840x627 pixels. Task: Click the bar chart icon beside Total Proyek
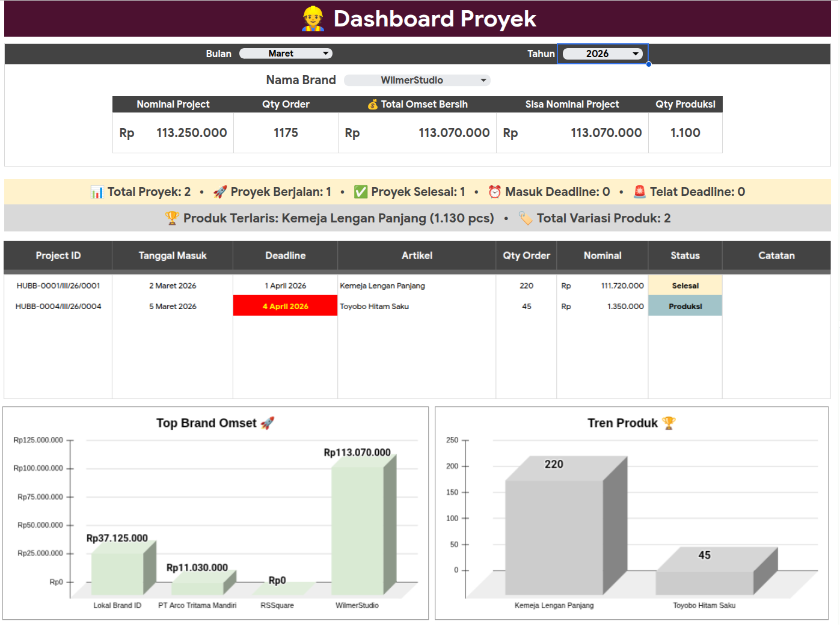[x=97, y=192]
